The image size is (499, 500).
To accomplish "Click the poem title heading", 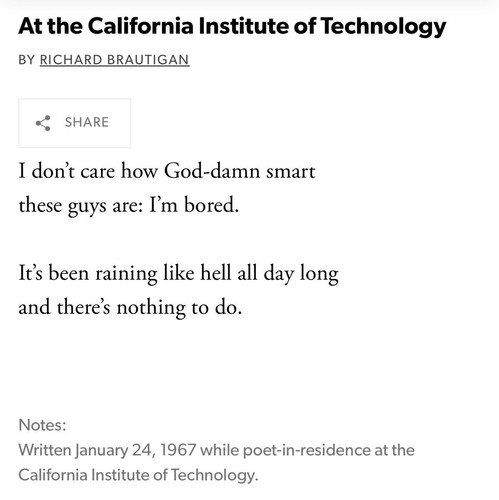I will [232, 27].
